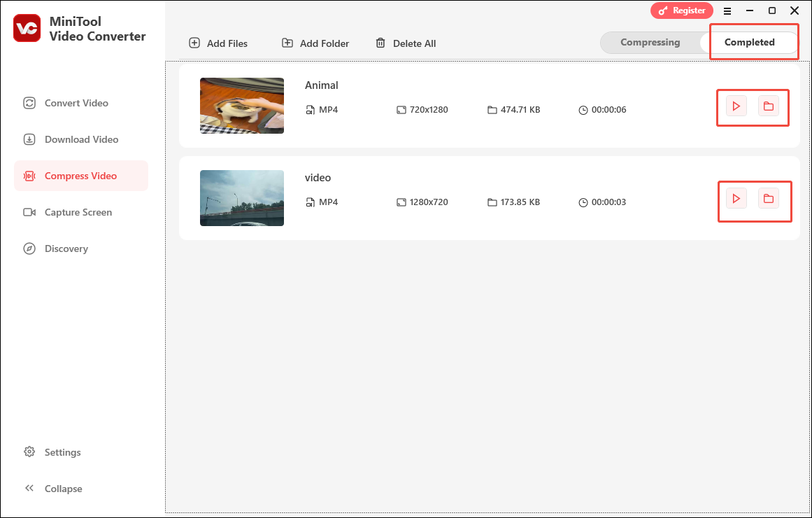This screenshot has width=812, height=518.
Task: Open the Capture Screen section
Action: tap(81, 212)
